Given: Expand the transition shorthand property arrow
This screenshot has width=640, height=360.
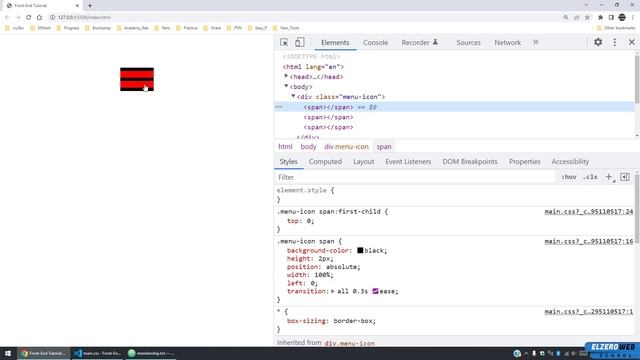Looking at the screenshot, I should (x=333, y=291).
